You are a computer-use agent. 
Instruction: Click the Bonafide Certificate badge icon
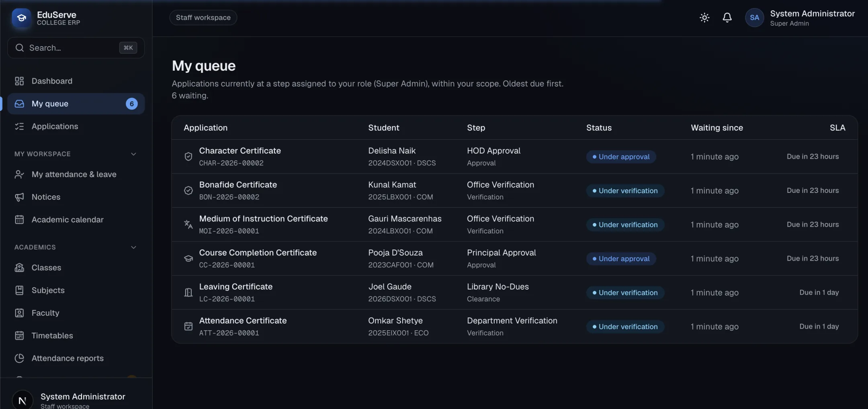pos(188,190)
